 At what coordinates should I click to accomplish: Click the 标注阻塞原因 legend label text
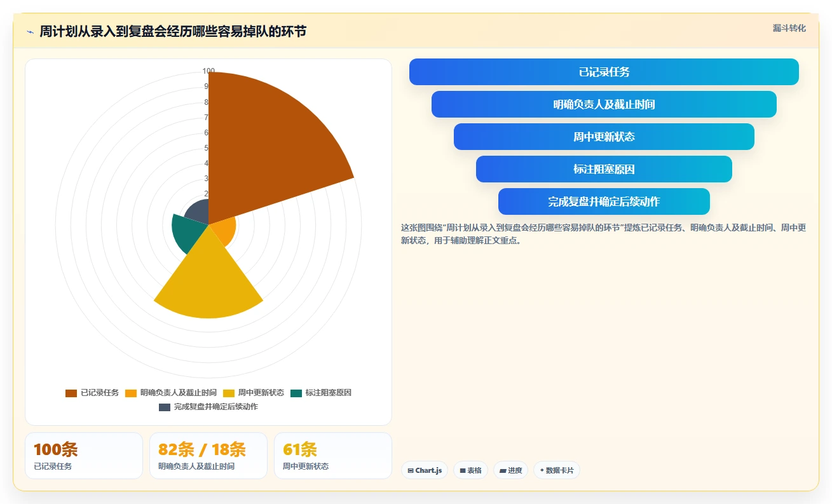coord(329,393)
